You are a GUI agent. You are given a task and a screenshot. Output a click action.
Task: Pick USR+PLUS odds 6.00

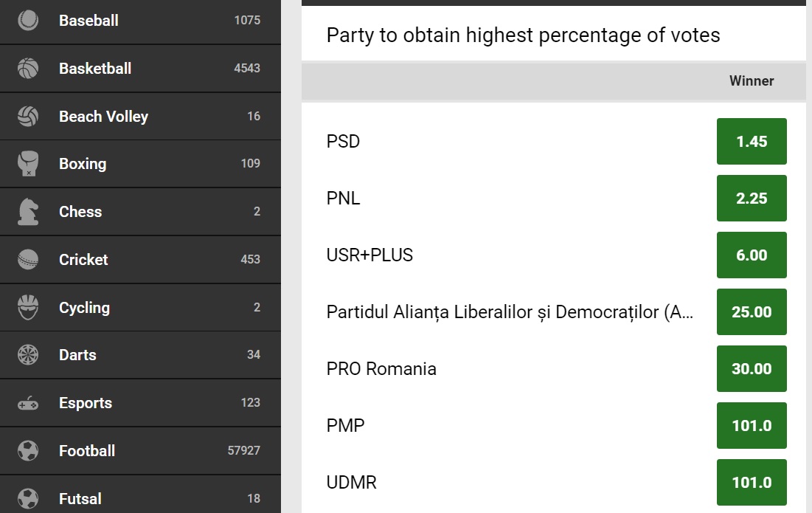pyautogui.click(x=752, y=255)
